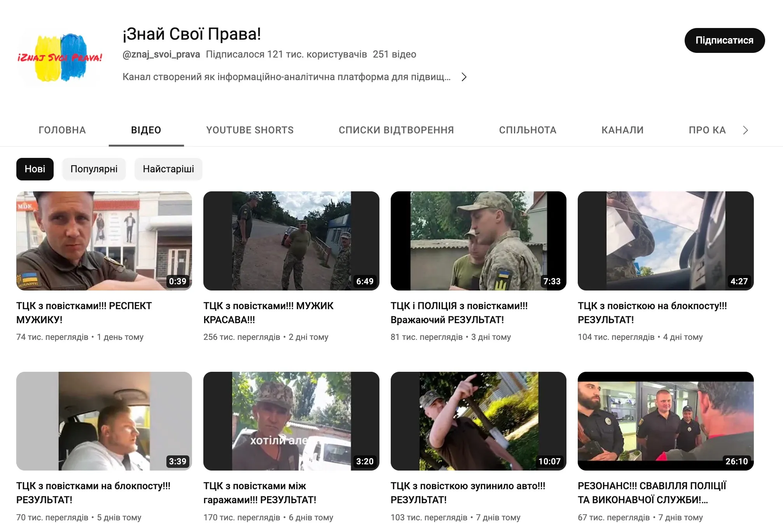Image resolution: width=783 pixels, height=532 pixels.
Task: Open the КАНАЛИ tab
Action: pos(622,130)
